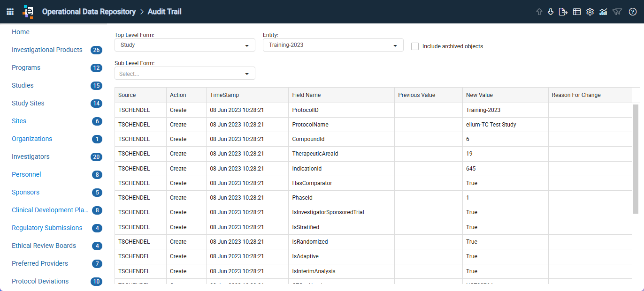Open Study Sites in sidebar
Viewport: 644px width, 291px height.
coord(28,103)
